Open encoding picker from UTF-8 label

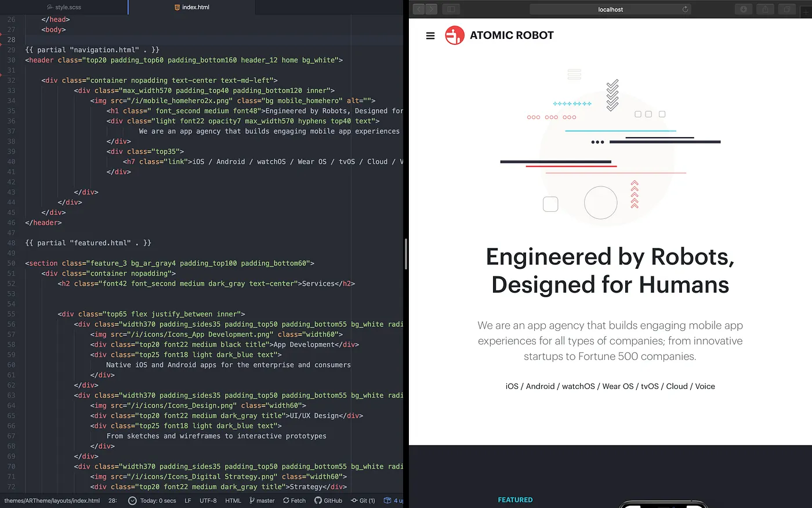208,500
